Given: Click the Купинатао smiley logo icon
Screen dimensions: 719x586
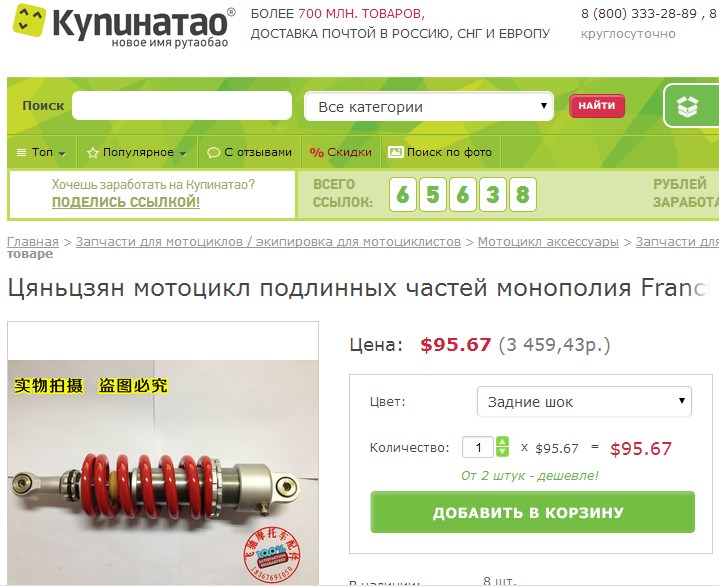Looking at the screenshot, I should pyautogui.click(x=29, y=20).
